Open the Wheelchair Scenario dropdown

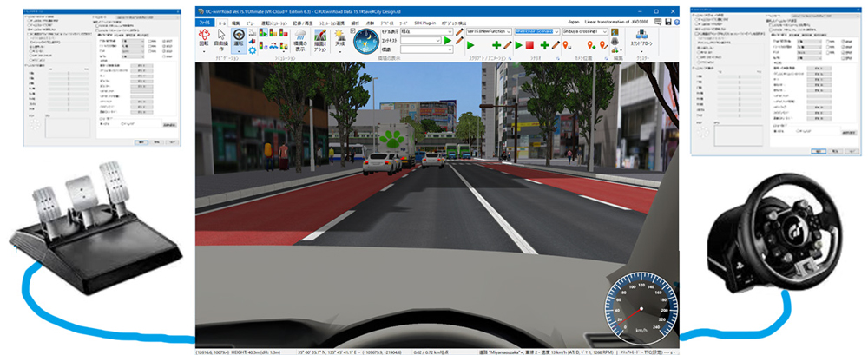pyautogui.click(x=557, y=31)
